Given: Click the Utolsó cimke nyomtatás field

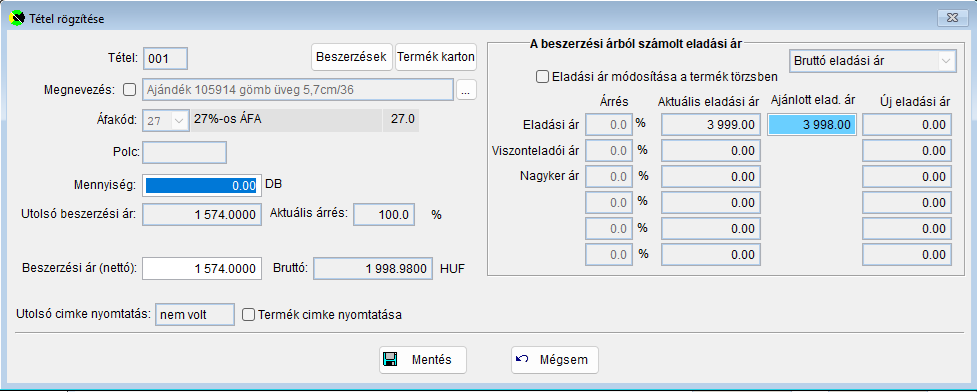Looking at the screenshot, I should [x=194, y=315].
